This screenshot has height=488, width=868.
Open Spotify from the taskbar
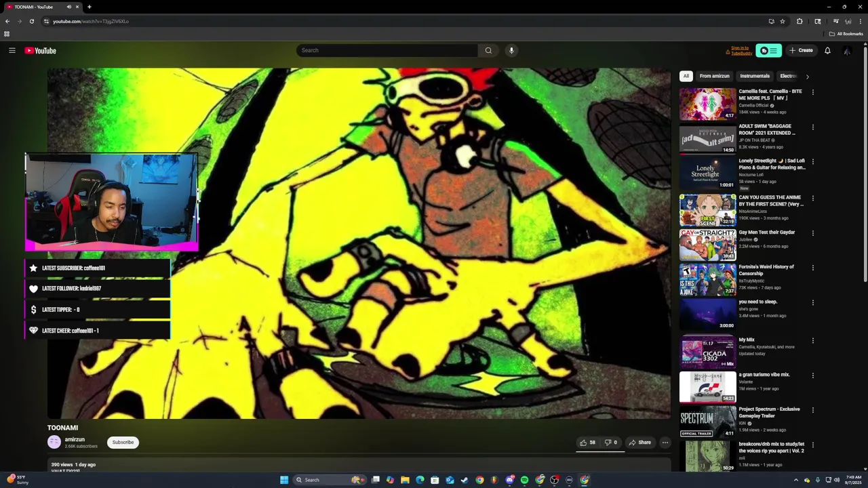(x=524, y=480)
